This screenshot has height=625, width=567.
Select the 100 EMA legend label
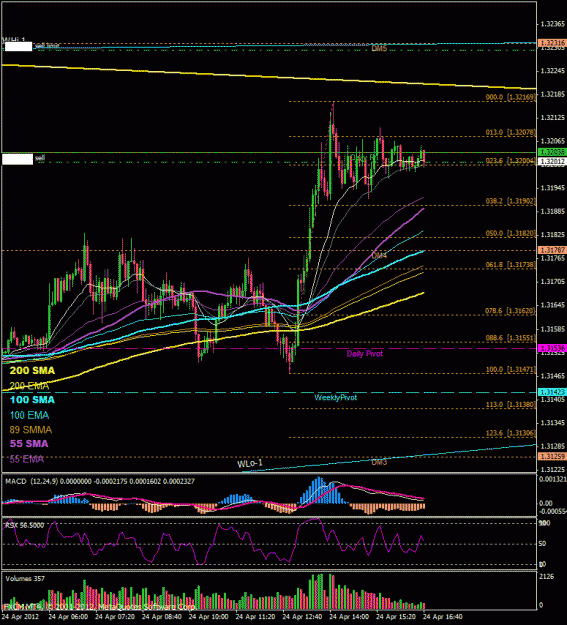tap(29, 415)
